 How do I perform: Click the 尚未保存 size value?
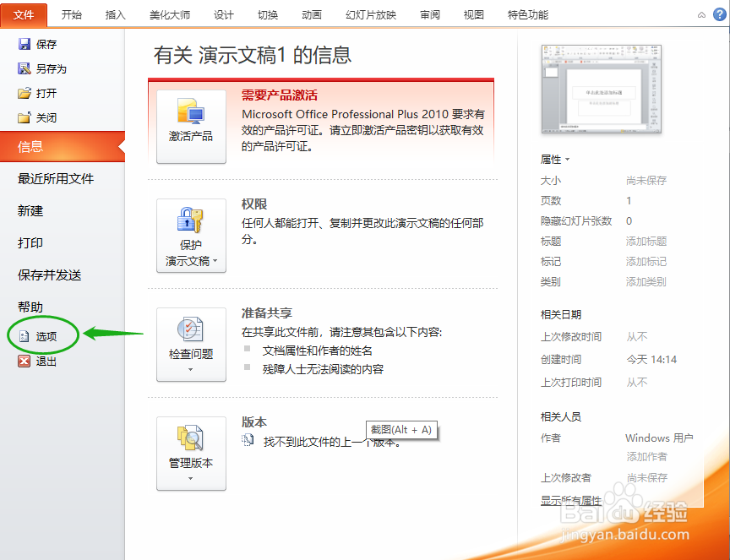tap(646, 180)
